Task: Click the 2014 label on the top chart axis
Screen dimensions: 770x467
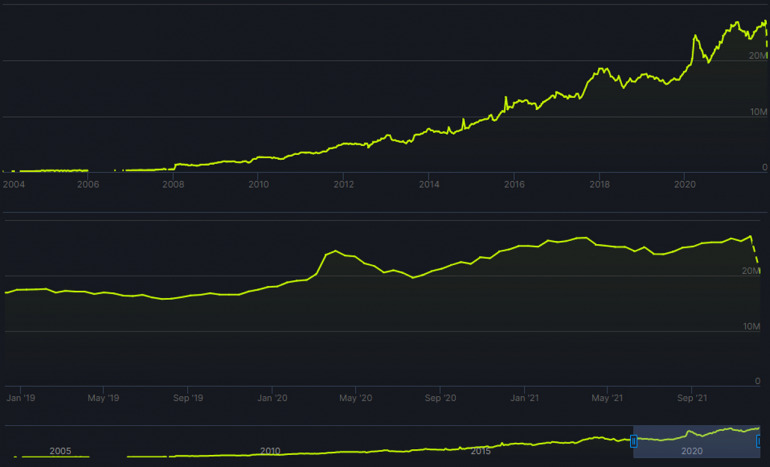Action: point(429,185)
